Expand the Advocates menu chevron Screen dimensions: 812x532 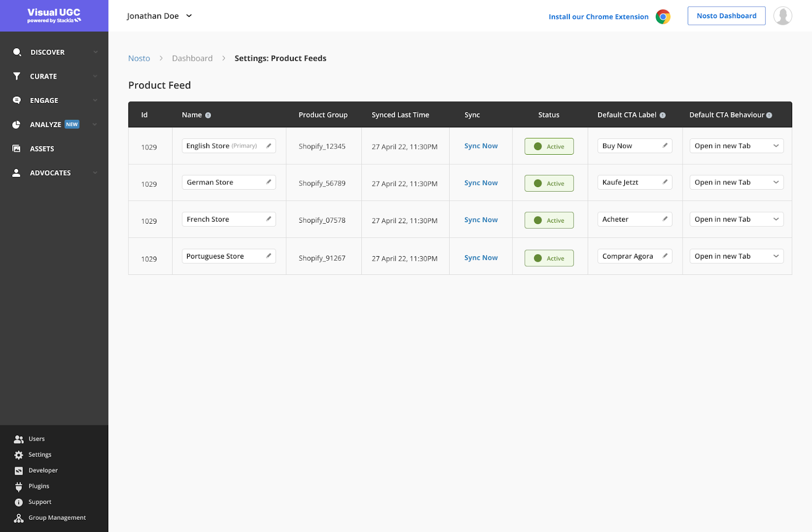coord(95,173)
